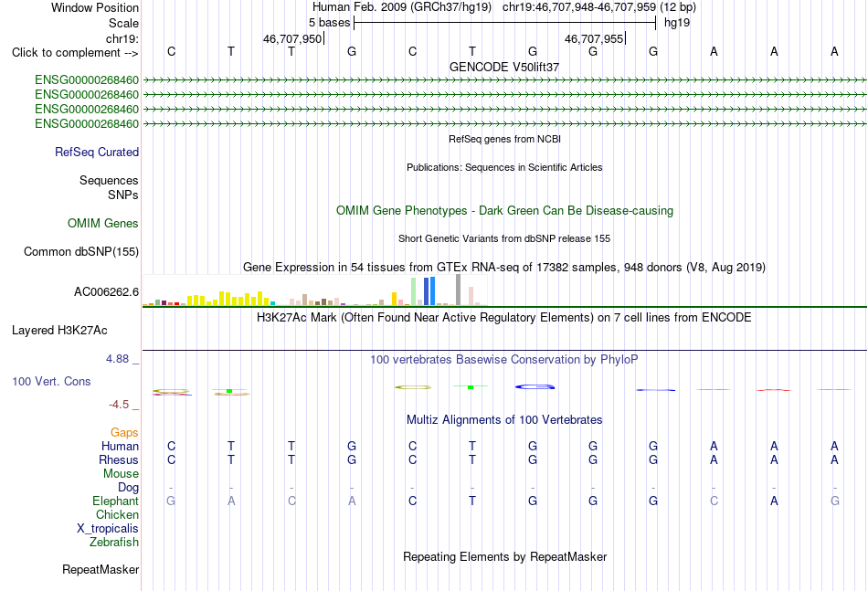This screenshot has width=868, height=591.
Task: Select the X_tropicalis alignment row label
Action: [108, 529]
